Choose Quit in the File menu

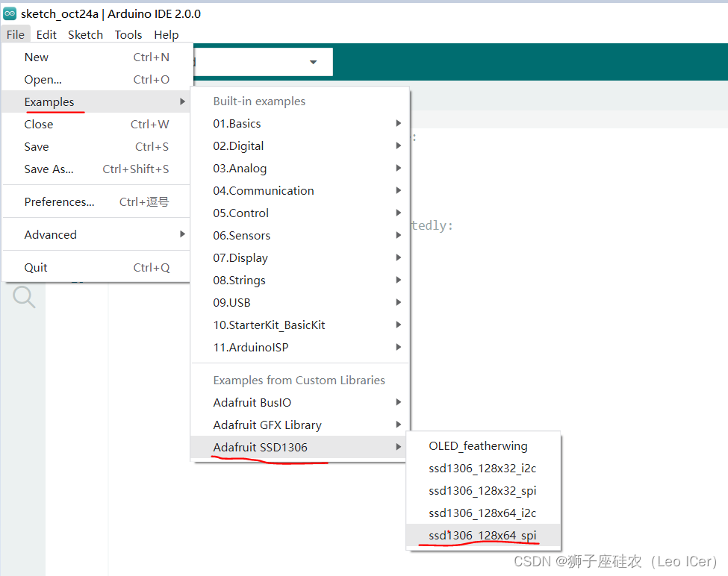pos(96,268)
